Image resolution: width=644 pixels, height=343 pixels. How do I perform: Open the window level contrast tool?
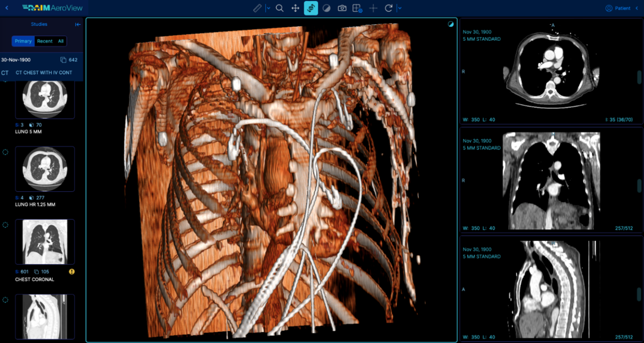click(327, 8)
